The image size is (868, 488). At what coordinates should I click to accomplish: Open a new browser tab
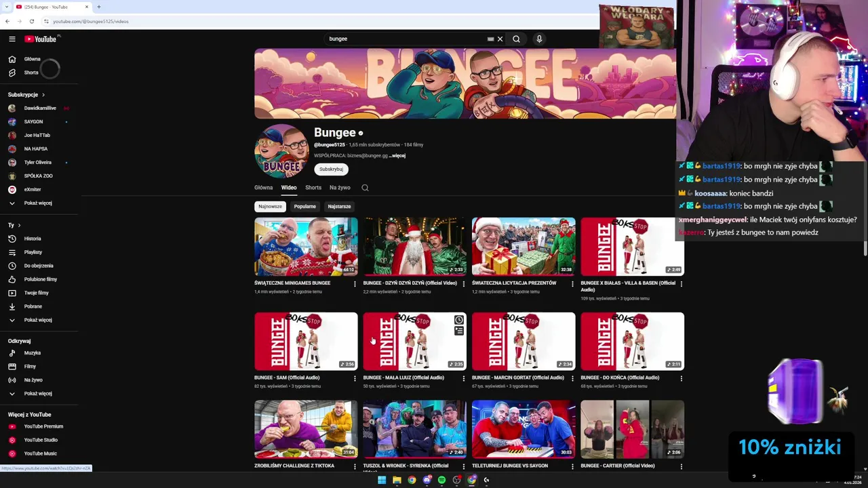point(99,7)
